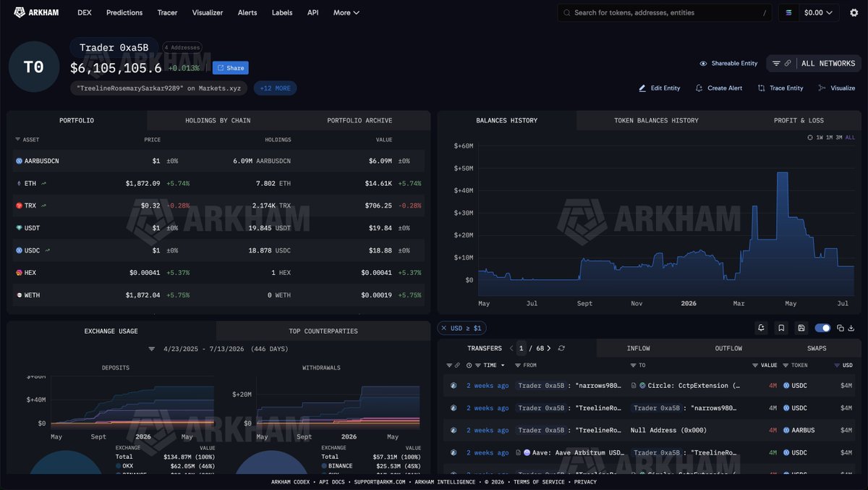Viewport: 868px width, 490px height.
Task: Click the transfers page number box
Action: 521,348
